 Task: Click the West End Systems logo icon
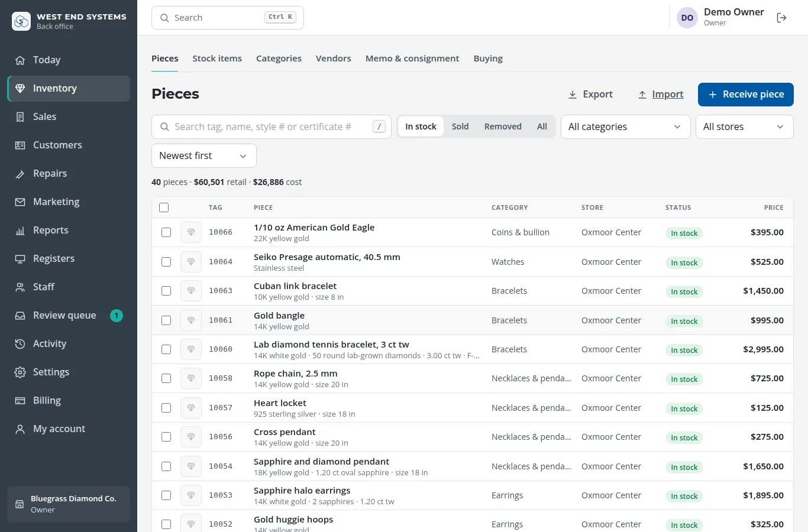tap(21, 21)
